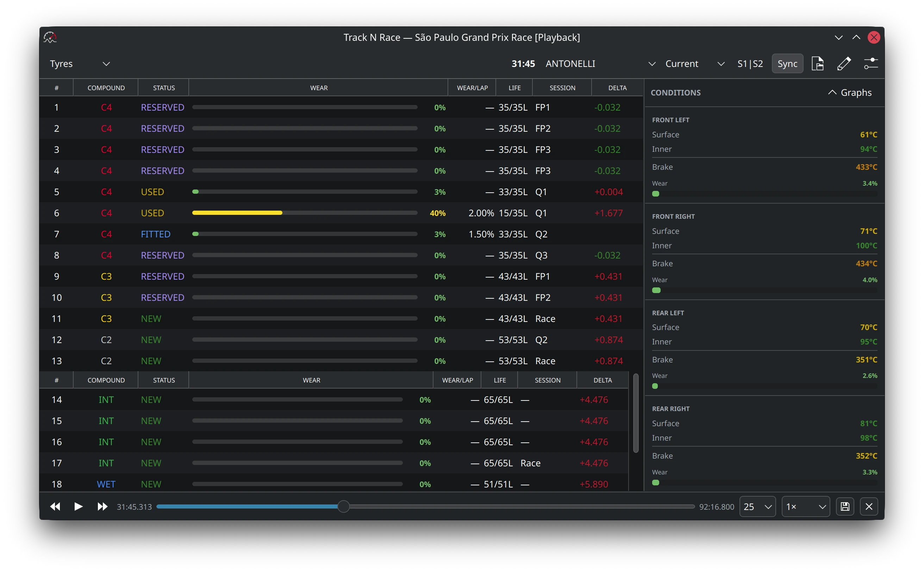Save the replay with the floppy icon

(844, 506)
